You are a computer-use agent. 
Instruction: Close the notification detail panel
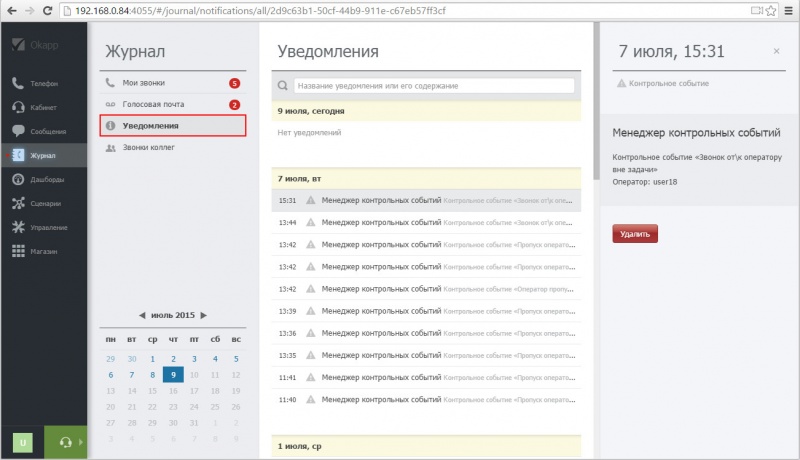tap(776, 51)
